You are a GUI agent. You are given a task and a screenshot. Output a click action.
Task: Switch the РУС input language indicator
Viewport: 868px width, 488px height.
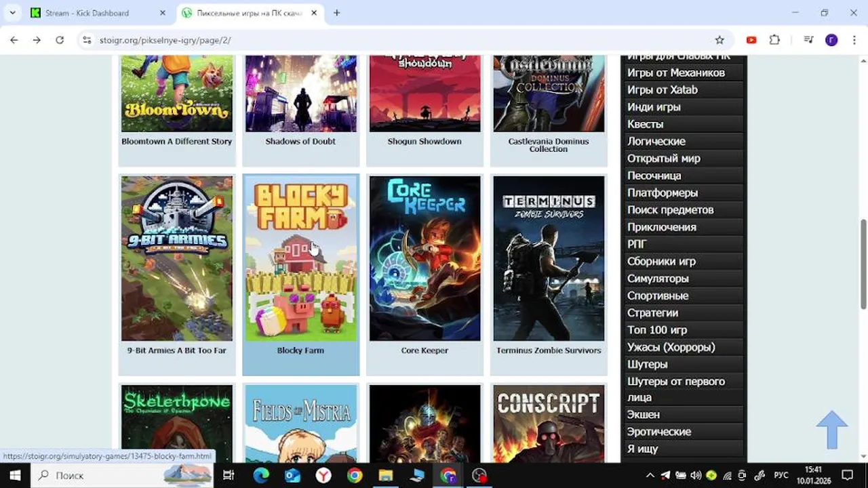(x=781, y=475)
